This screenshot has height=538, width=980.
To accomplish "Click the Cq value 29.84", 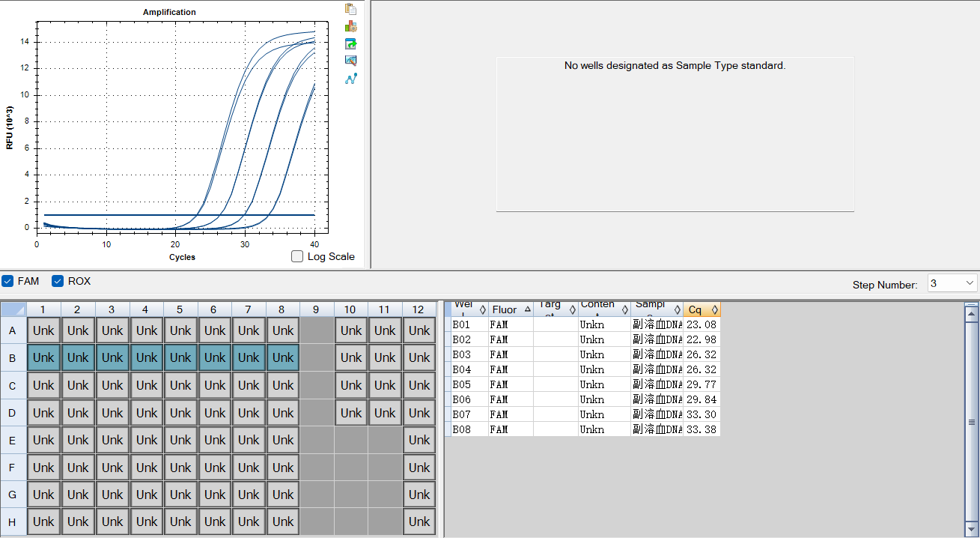I will [701, 399].
